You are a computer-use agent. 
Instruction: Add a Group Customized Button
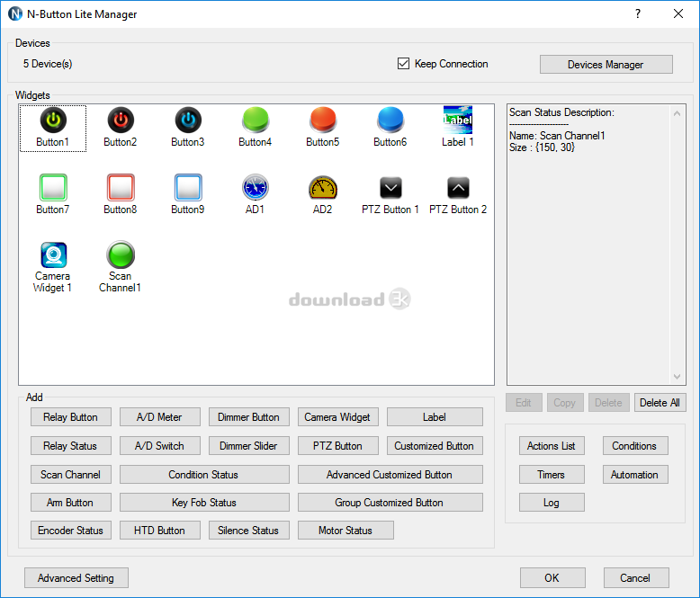pyautogui.click(x=390, y=503)
